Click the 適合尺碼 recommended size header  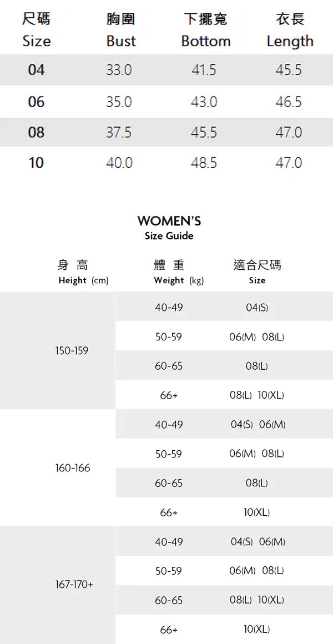click(x=257, y=271)
